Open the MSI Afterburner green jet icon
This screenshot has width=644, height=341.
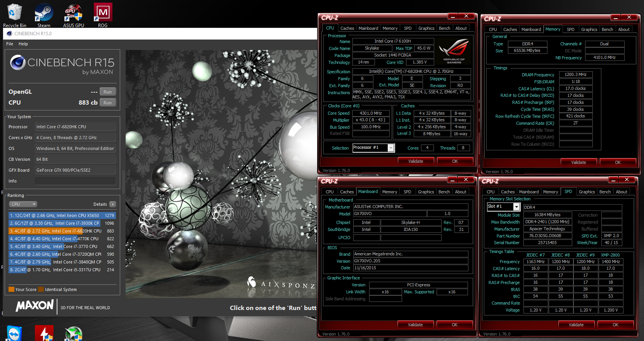(73, 334)
